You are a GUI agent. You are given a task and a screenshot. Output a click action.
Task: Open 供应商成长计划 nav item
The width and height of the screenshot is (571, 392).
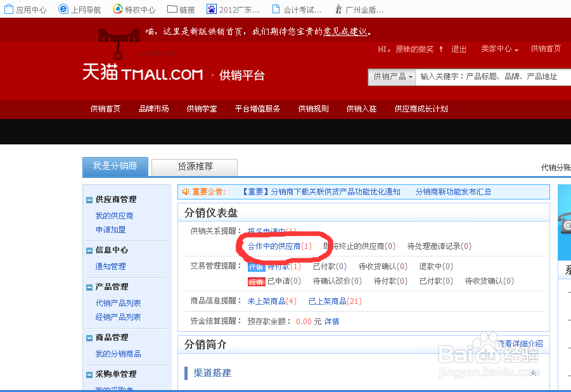click(x=421, y=109)
